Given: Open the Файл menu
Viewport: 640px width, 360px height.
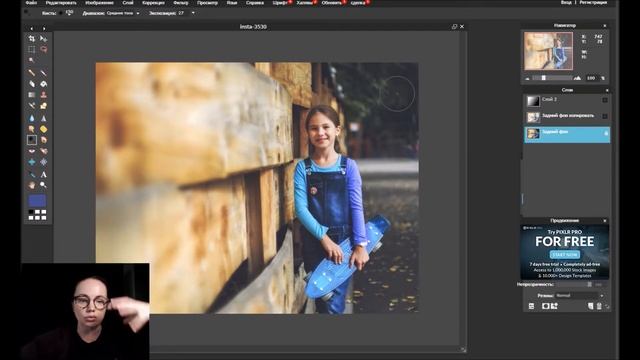Looking at the screenshot, I should click(x=31, y=2).
